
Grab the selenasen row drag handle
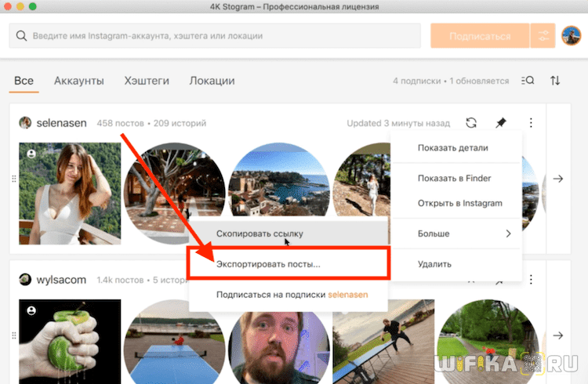pos(14,179)
